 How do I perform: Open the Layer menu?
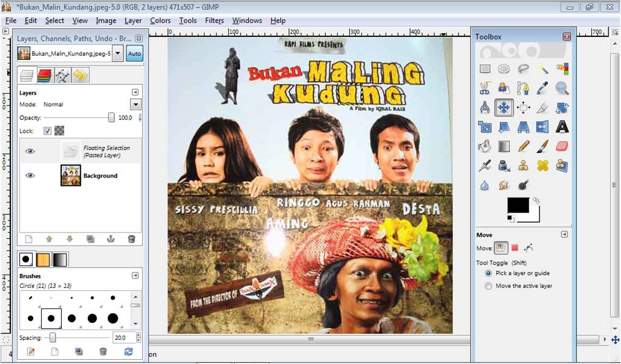[133, 21]
